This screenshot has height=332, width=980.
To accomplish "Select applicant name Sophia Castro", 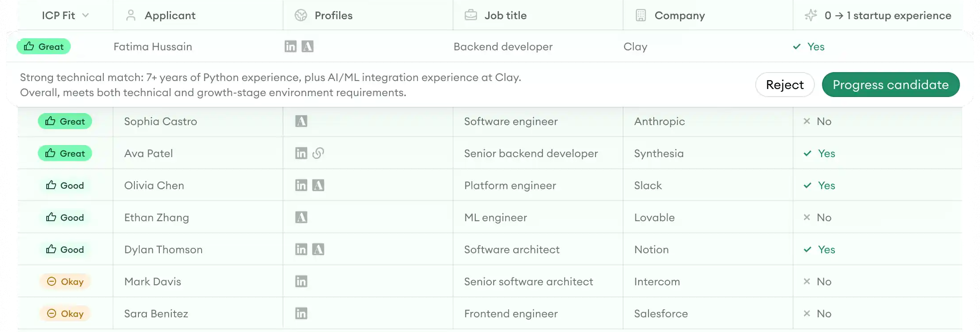I will pos(161,121).
